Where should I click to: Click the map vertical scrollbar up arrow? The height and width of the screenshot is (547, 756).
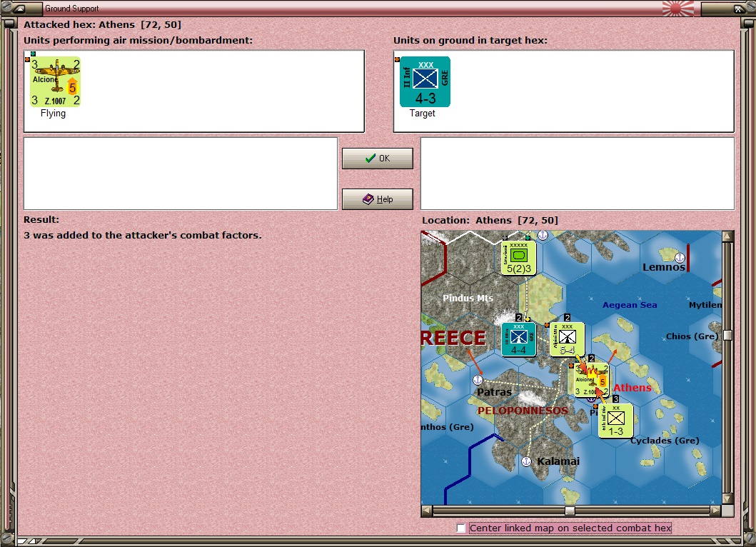(x=728, y=236)
